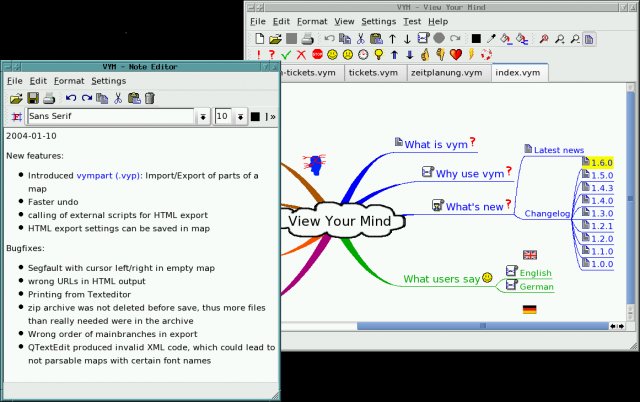Toggle fixed font icon in Note Editor
The width and height of the screenshot is (640, 402).
pos(17,117)
